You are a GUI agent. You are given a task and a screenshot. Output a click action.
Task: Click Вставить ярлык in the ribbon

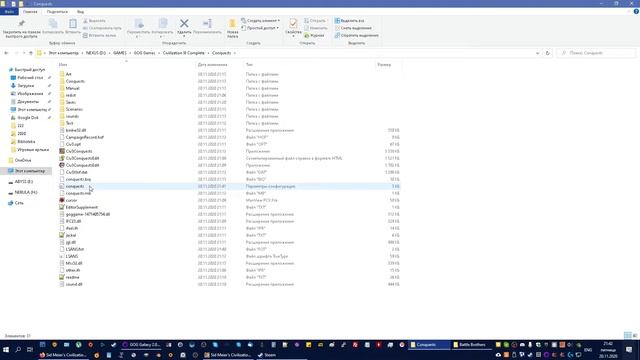(x=100, y=36)
